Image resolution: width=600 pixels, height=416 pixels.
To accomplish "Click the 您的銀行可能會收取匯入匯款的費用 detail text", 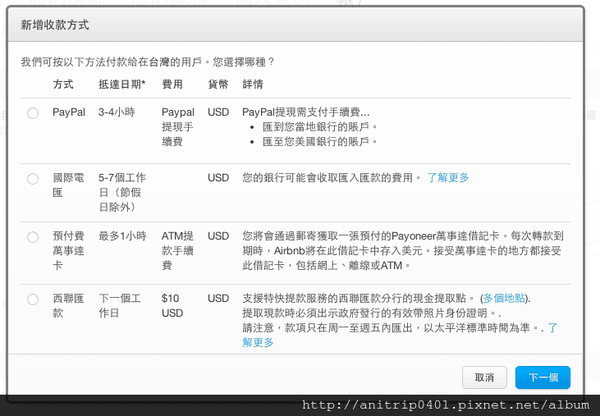I will pyautogui.click(x=331, y=178).
